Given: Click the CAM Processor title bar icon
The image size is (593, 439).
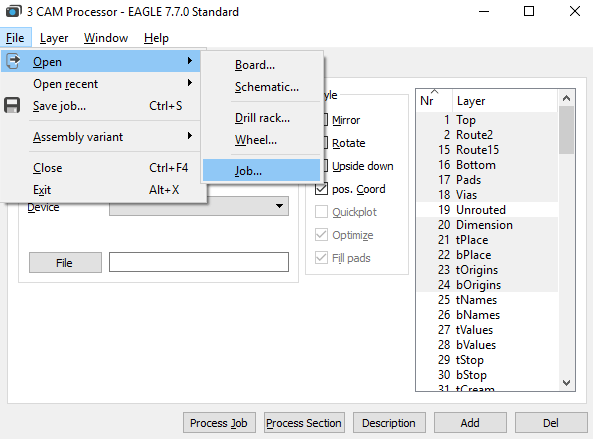Looking at the screenshot, I should [x=14, y=11].
